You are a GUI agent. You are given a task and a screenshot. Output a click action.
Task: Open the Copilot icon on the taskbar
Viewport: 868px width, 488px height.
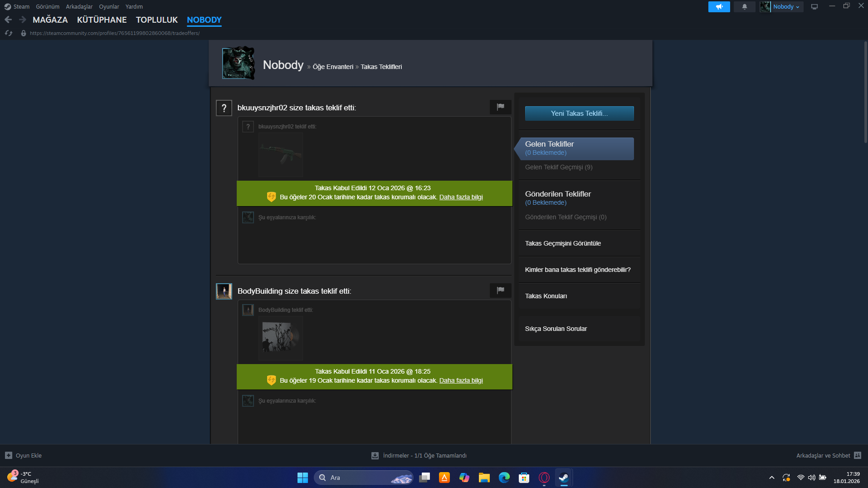(x=464, y=478)
